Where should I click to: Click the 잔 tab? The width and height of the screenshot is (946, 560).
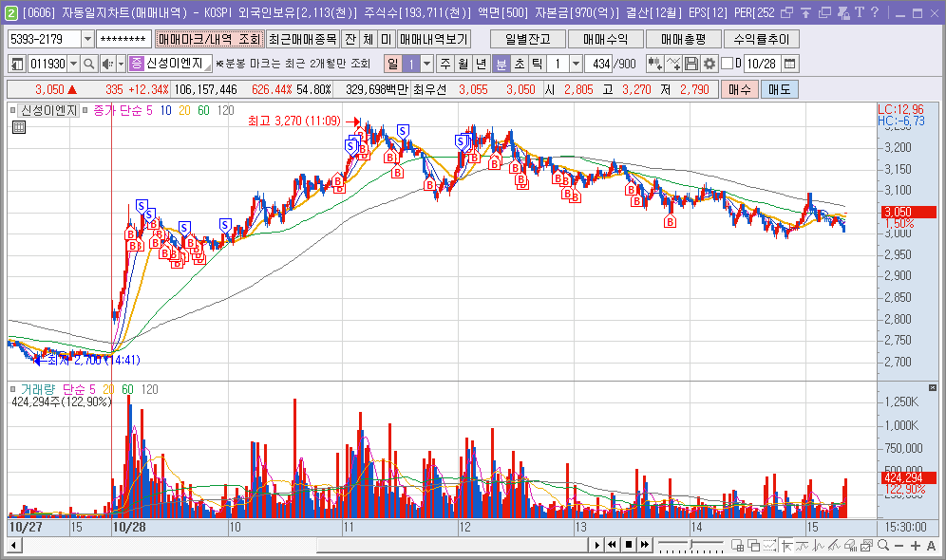click(x=350, y=39)
